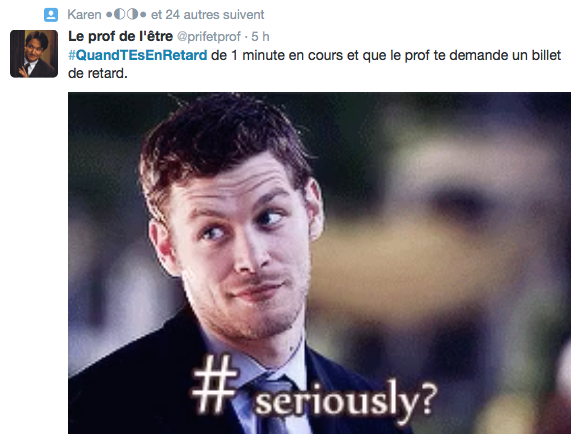Click the tweet text about billet de retard

[314, 64]
